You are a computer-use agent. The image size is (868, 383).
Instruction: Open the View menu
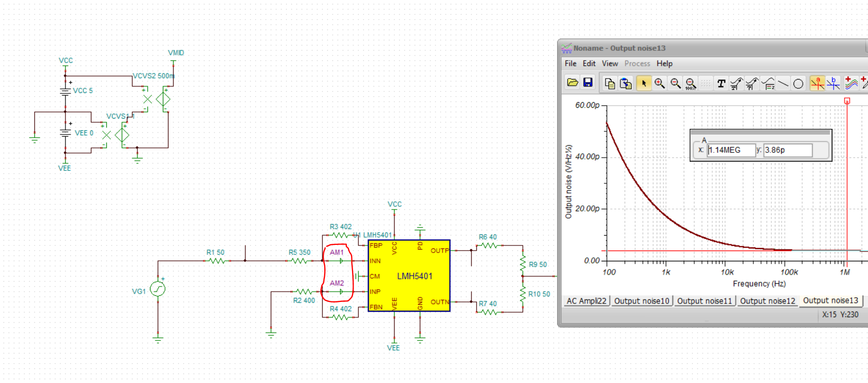coord(610,64)
